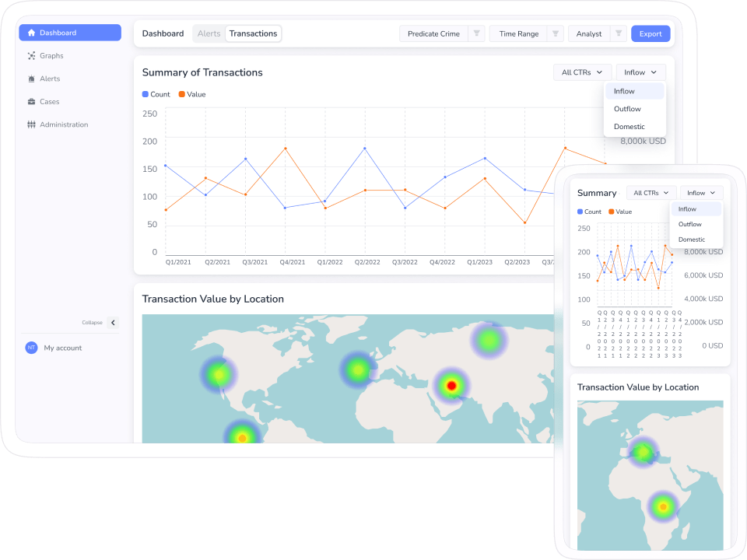Click the filter icon beside Analyst
Screen dimensions: 747x560
pyautogui.click(x=618, y=33)
